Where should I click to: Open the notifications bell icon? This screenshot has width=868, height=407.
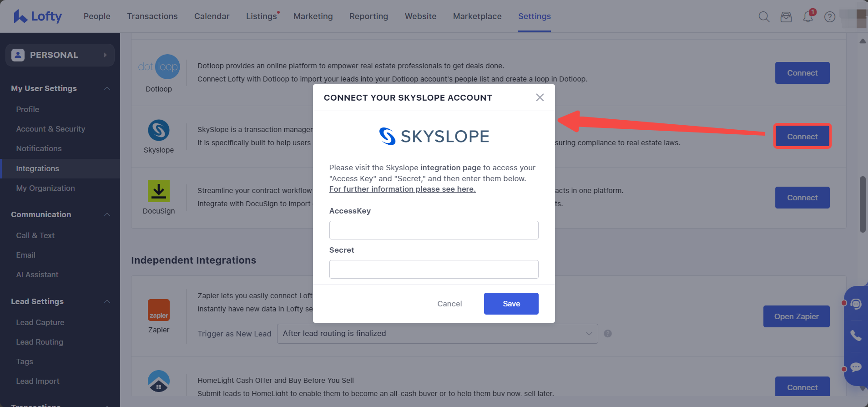pos(808,17)
